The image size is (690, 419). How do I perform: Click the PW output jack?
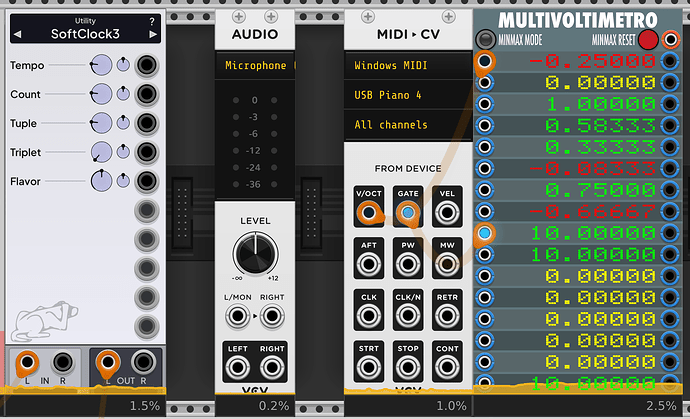pyautogui.click(x=408, y=265)
